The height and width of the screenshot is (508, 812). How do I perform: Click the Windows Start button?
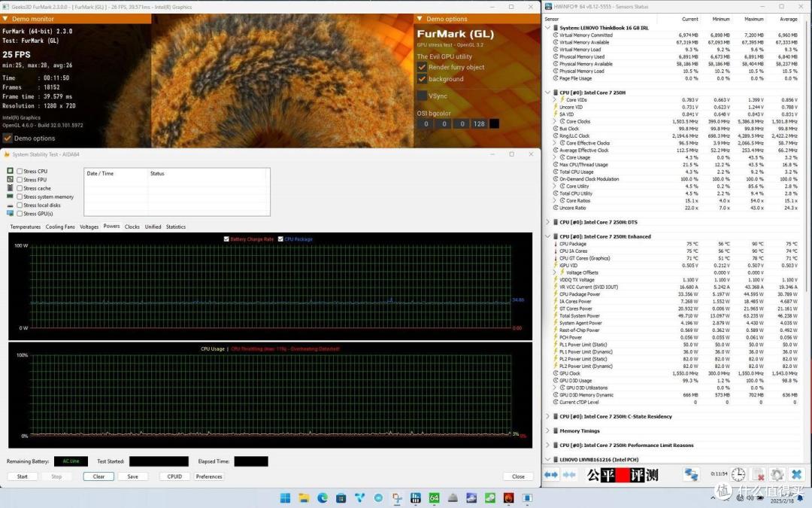click(286, 498)
